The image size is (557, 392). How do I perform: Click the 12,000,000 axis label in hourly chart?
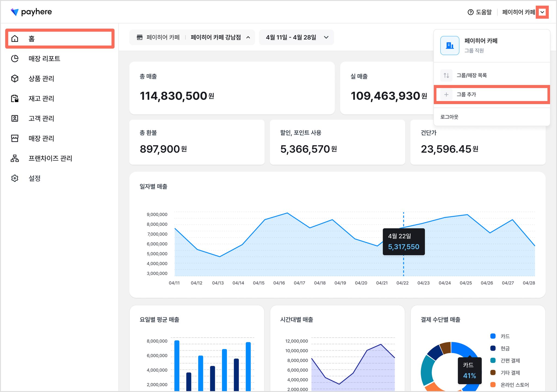pos(296,341)
